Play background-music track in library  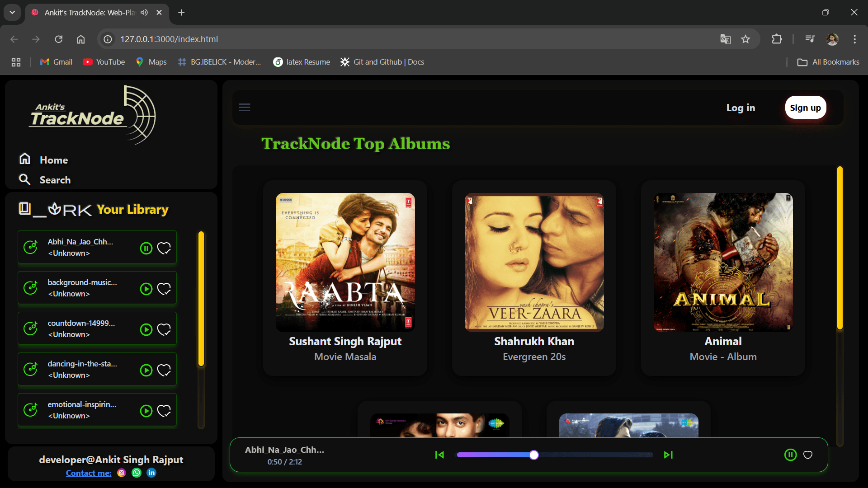146,289
